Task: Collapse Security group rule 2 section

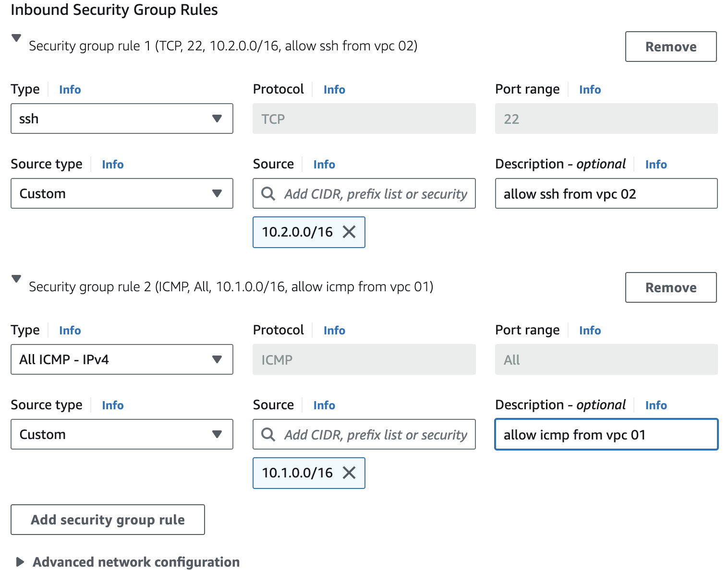Action: pyautogui.click(x=16, y=279)
